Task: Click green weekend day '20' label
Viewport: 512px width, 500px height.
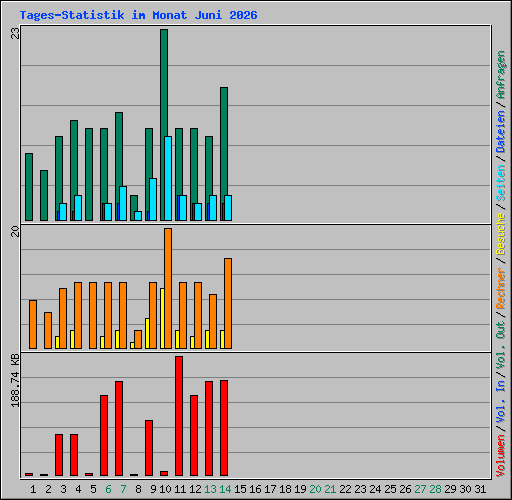Action: [x=315, y=489]
